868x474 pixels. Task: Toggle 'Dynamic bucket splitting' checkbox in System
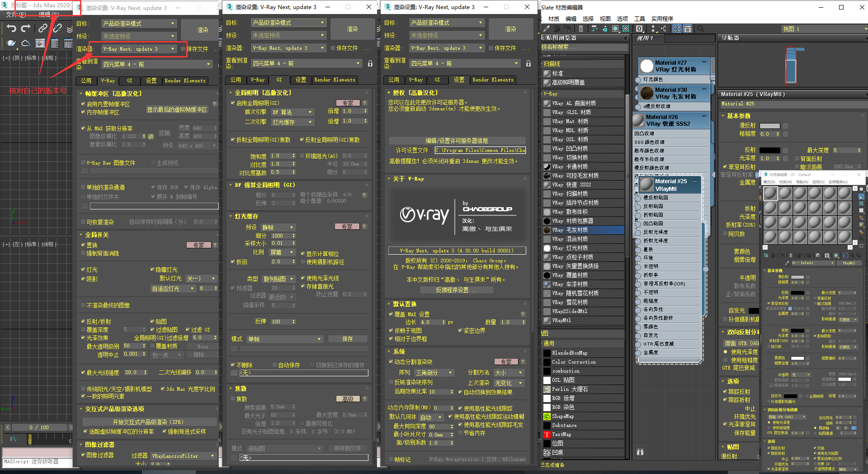click(391, 362)
